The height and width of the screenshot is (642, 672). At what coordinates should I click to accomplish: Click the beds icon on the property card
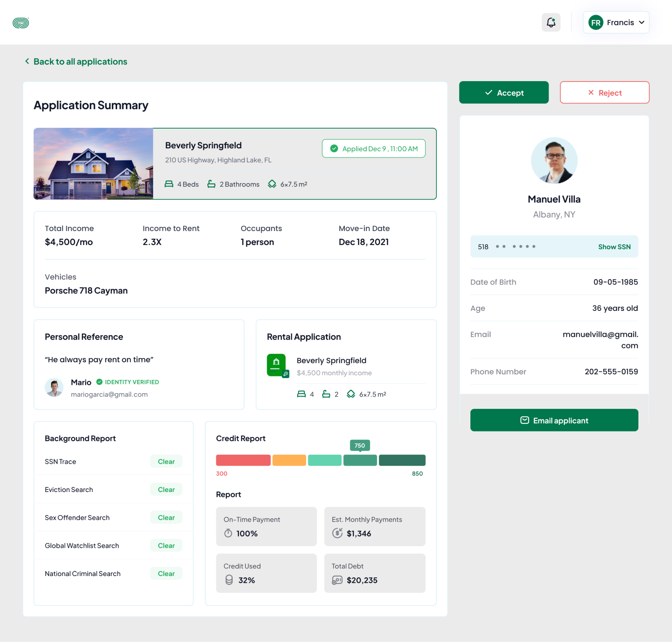coord(169,184)
